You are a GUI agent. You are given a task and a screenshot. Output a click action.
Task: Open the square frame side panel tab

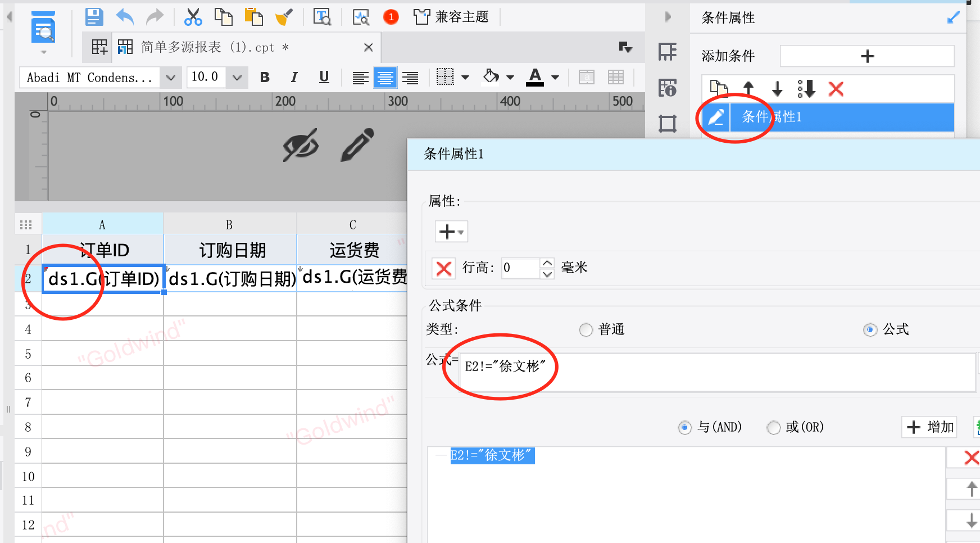coord(668,123)
